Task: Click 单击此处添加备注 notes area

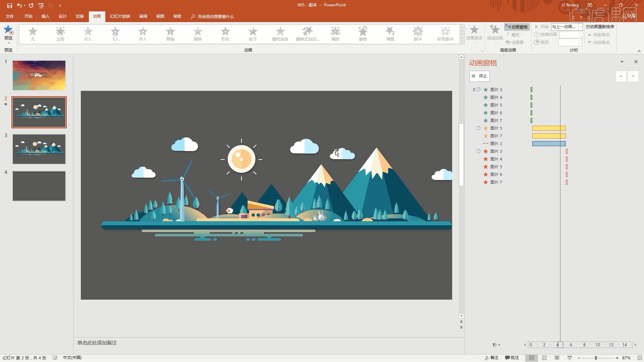Action: 97,343
